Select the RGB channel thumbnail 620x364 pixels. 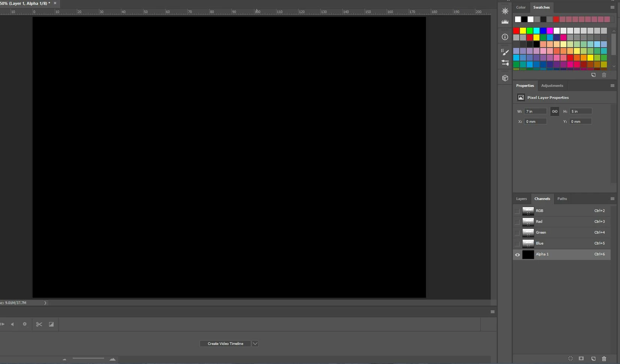pyautogui.click(x=528, y=211)
